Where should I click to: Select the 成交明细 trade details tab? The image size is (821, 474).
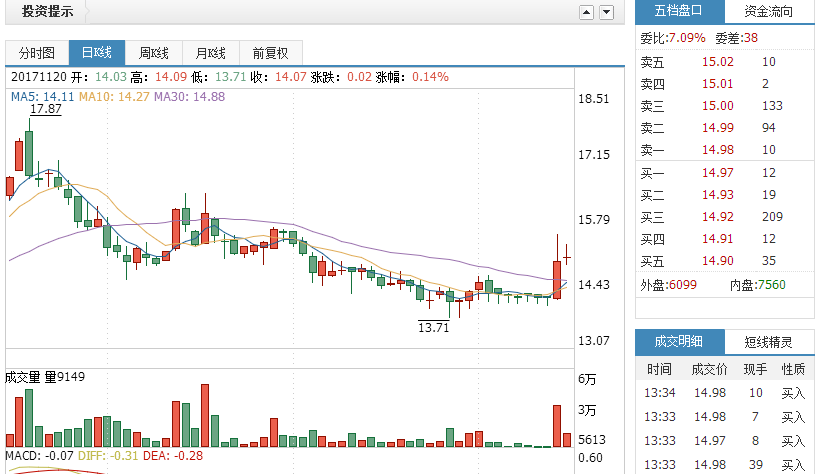pos(679,341)
